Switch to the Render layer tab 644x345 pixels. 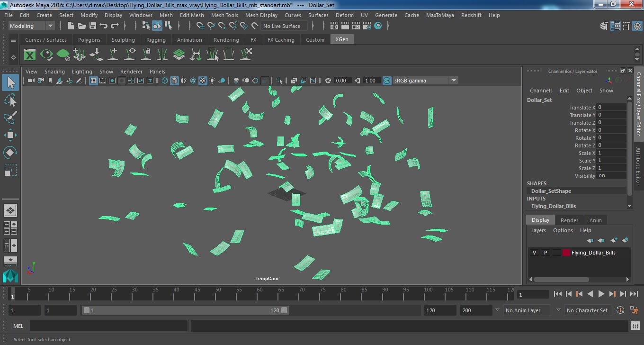(569, 220)
